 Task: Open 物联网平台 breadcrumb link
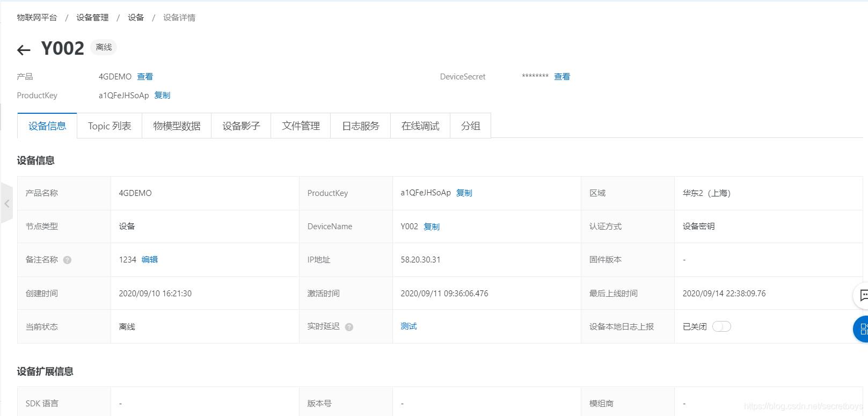37,17
